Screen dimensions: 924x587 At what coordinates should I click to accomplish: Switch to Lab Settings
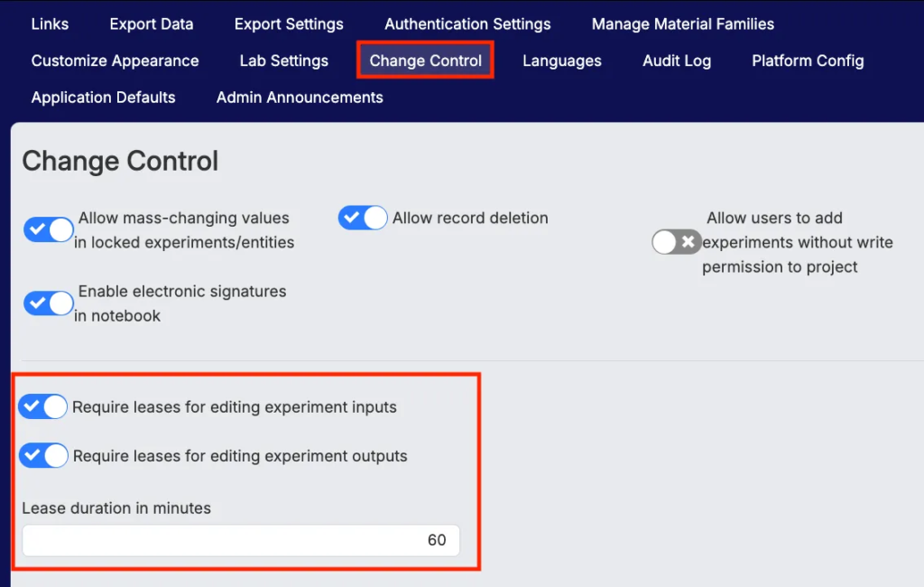point(283,61)
